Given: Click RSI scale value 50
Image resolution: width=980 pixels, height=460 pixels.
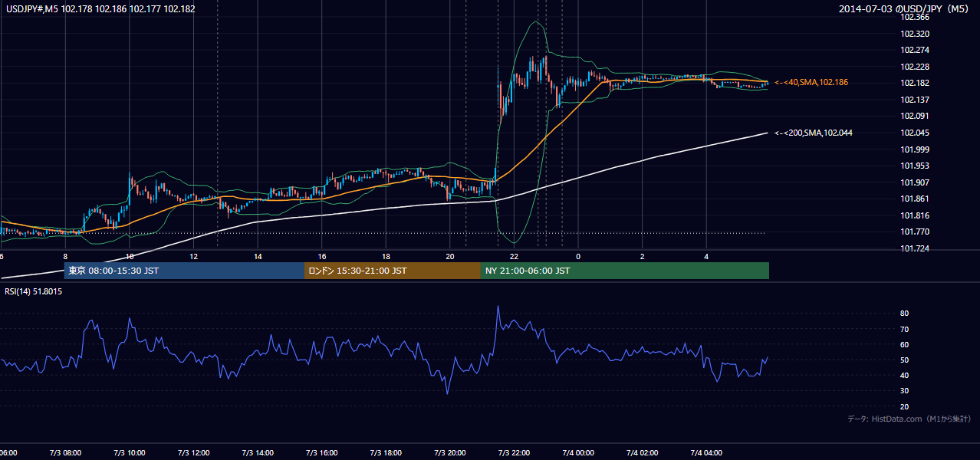Looking at the screenshot, I should 905,360.
